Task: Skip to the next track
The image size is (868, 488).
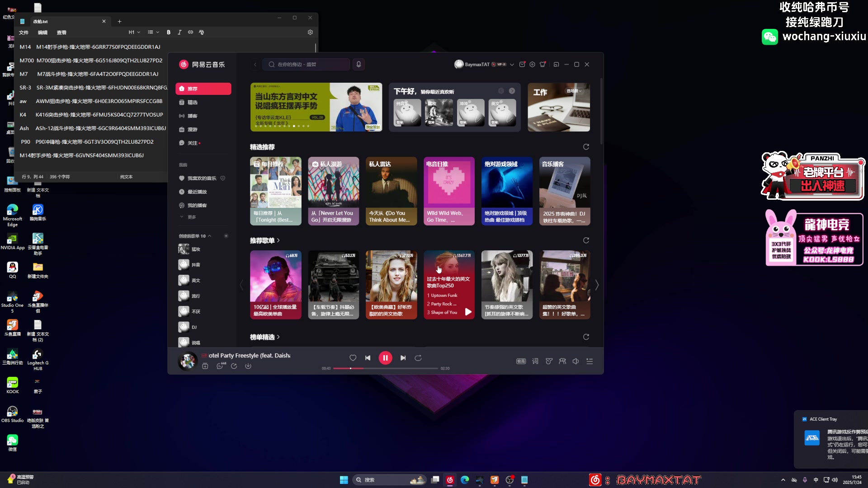Action: (403, 358)
